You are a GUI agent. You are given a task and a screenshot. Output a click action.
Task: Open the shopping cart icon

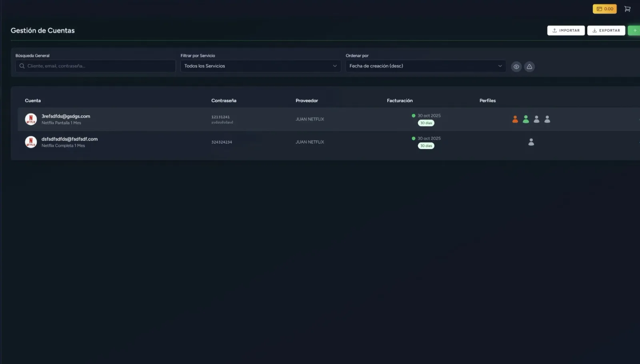click(627, 9)
